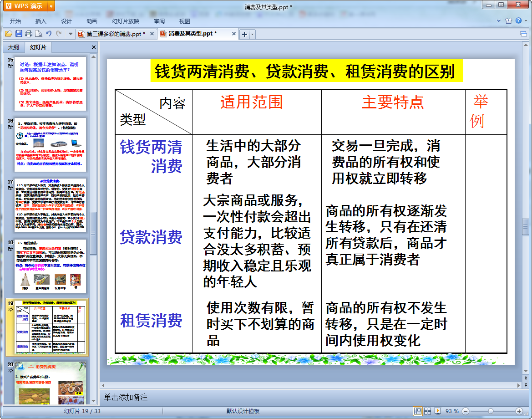Switch to Normal view icon in status bar
Screen dimensions: 532x419
click(418, 411)
